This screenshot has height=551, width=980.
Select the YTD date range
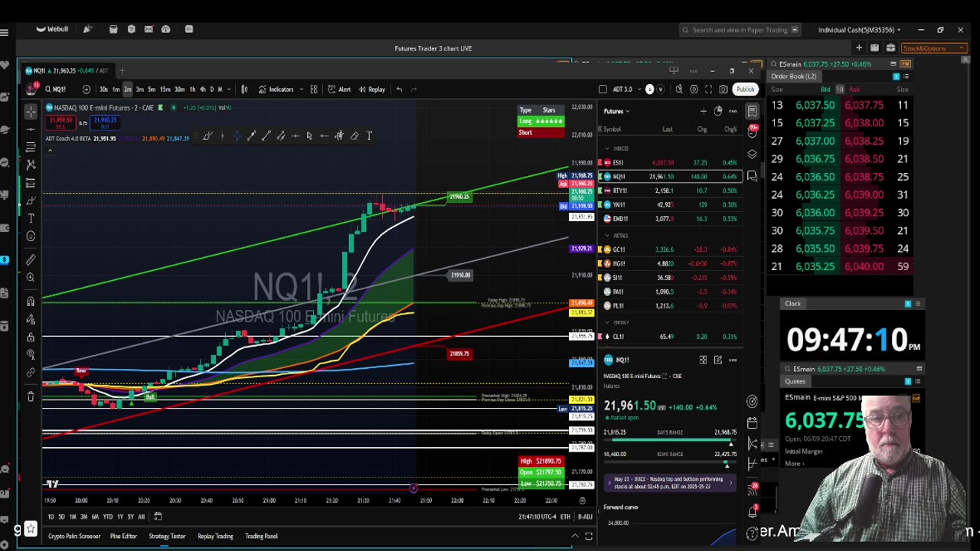pyautogui.click(x=107, y=517)
